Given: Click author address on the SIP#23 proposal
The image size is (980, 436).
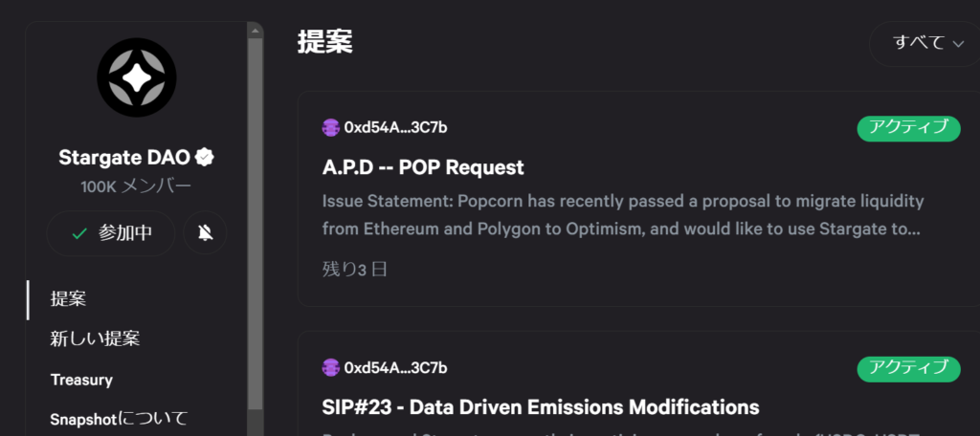Looking at the screenshot, I should [395, 368].
